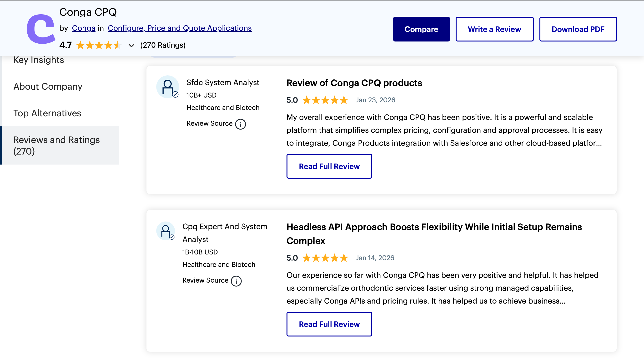Open 'Review of Conga CPQ products' title

click(x=354, y=83)
